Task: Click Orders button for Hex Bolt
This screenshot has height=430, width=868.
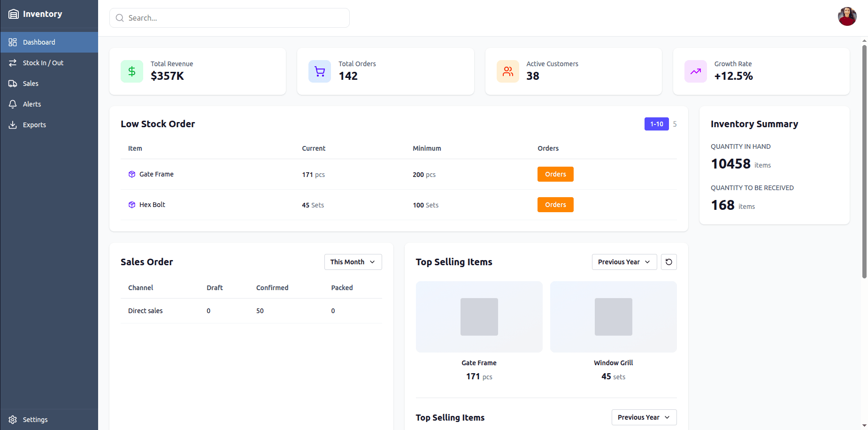Action: coord(555,204)
